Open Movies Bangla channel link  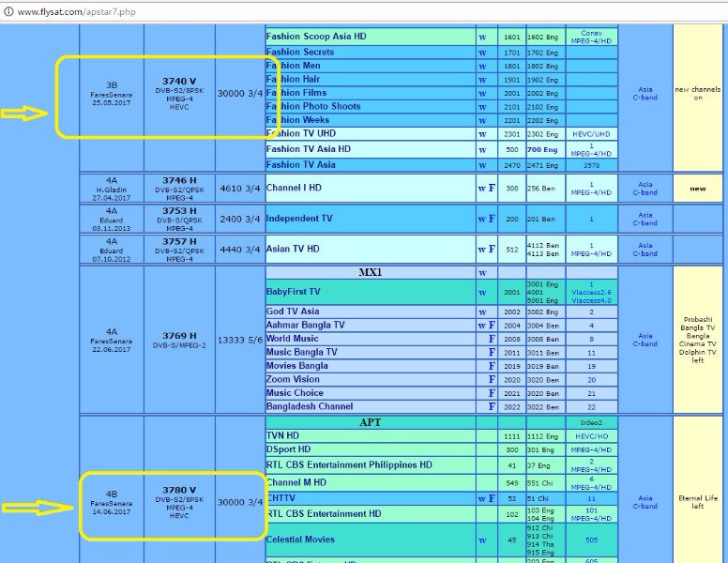point(297,366)
